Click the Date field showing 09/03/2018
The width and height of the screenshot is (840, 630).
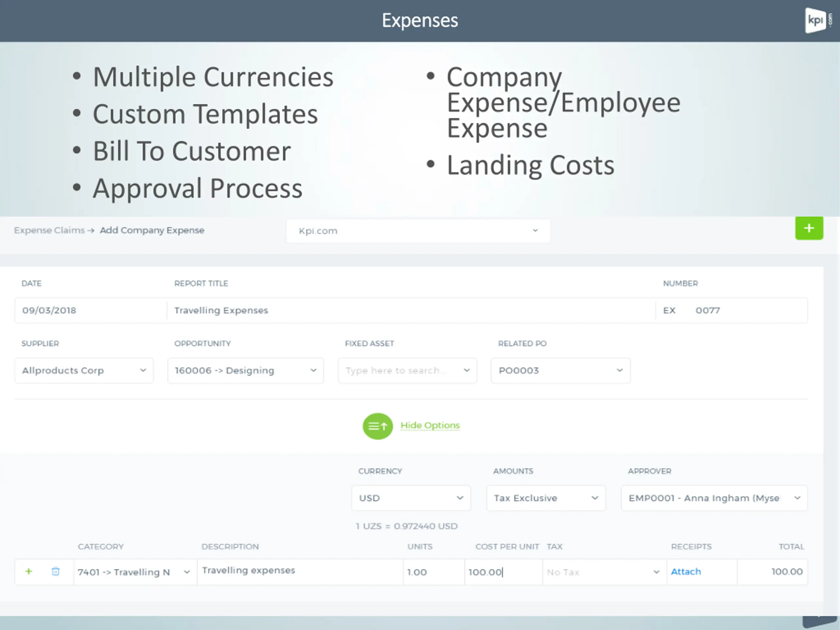tap(91, 310)
